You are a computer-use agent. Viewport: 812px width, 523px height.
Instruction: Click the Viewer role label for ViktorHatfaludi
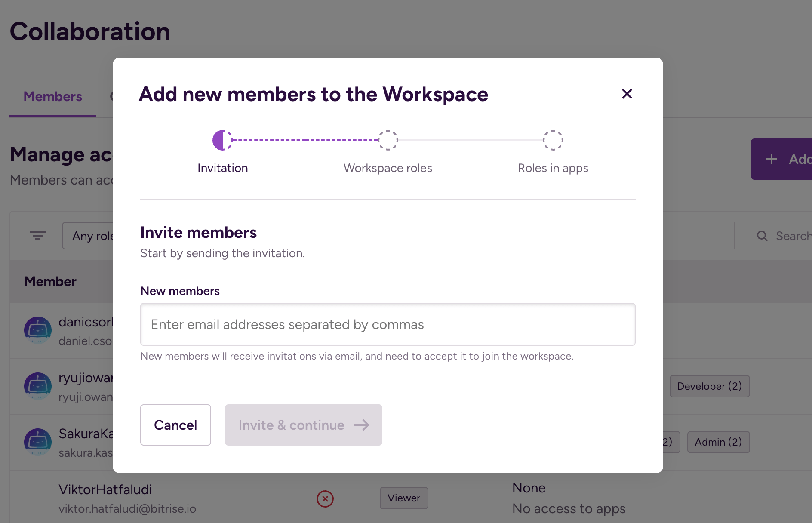tap(403, 498)
